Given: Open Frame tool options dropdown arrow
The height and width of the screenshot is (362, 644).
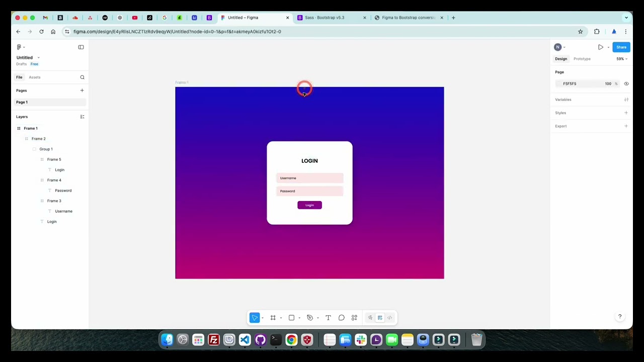Looking at the screenshot, I should pyautogui.click(x=281, y=318).
